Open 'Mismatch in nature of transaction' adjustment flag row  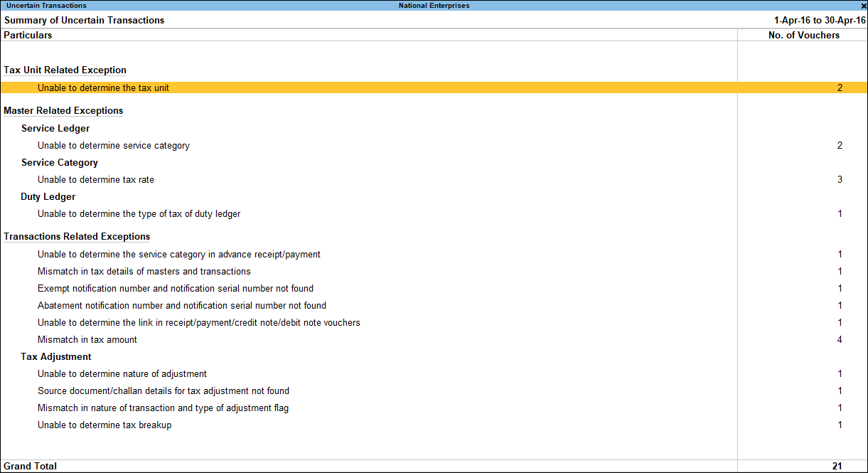click(x=434, y=408)
